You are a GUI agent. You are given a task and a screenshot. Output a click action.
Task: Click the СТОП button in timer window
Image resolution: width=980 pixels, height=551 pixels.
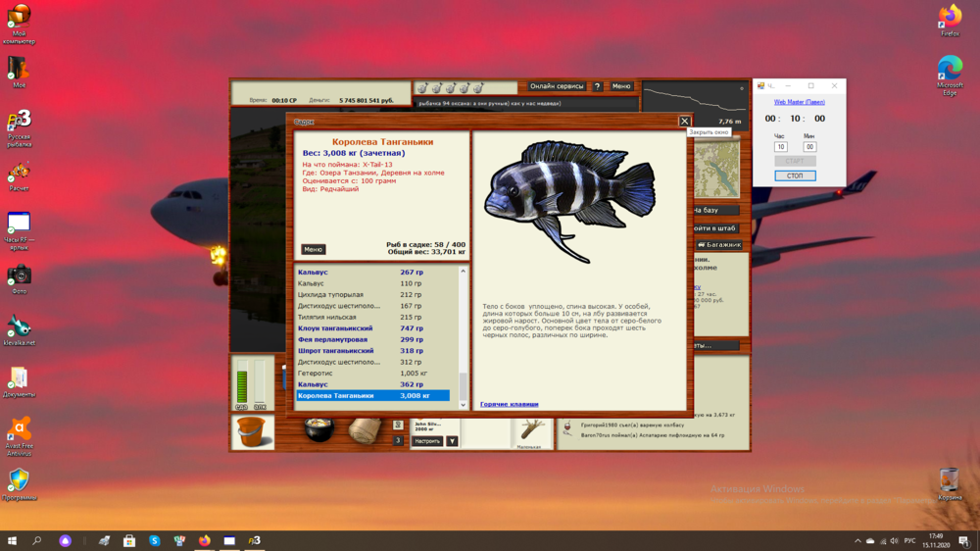(x=795, y=175)
